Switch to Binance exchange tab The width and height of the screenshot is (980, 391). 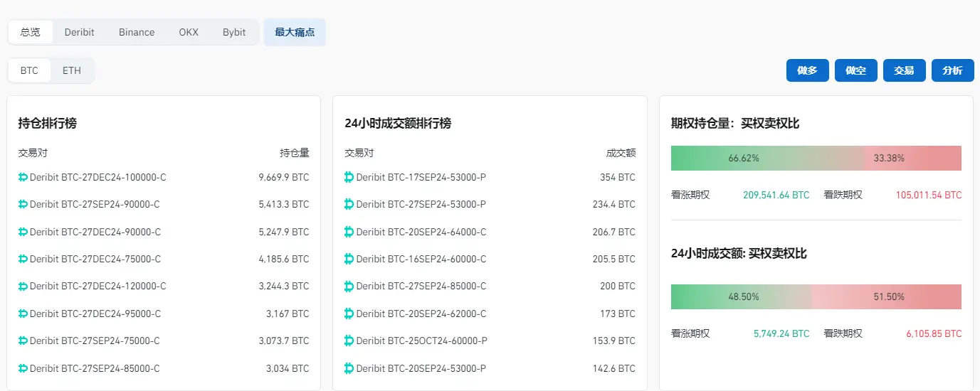[x=137, y=32]
